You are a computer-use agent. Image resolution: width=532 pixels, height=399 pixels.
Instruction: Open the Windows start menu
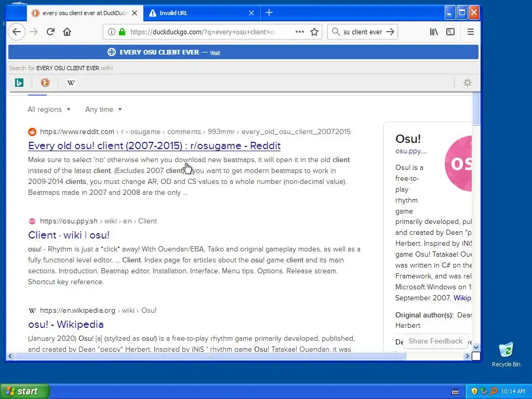click(24, 391)
